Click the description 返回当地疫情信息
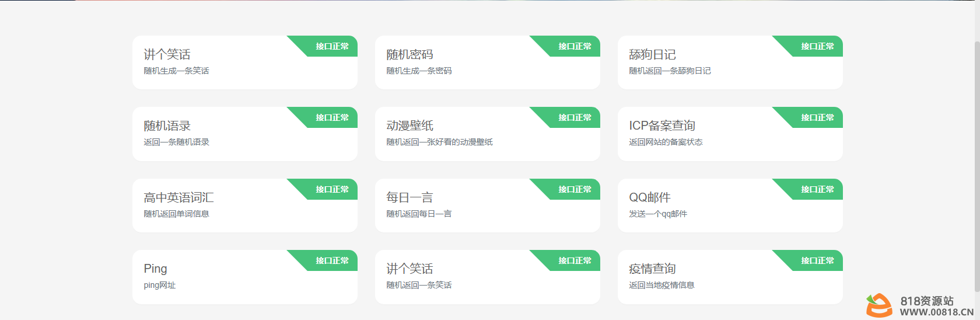Viewport: 980px width, 320px height. click(x=661, y=285)
